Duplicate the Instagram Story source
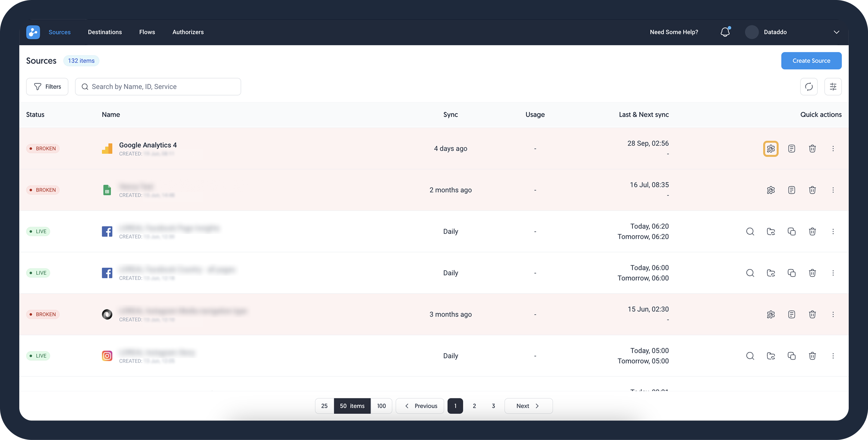The image size is (868, 440). click(792, 356)
